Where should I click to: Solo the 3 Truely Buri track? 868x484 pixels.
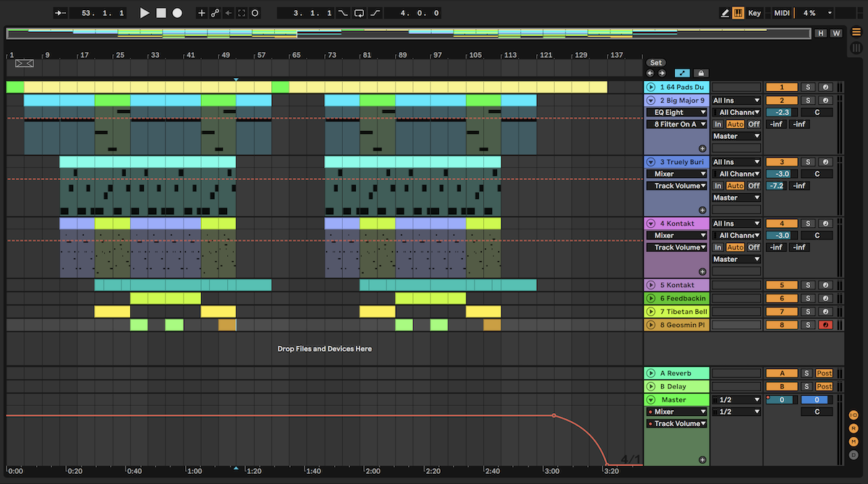tap(808, 162)
